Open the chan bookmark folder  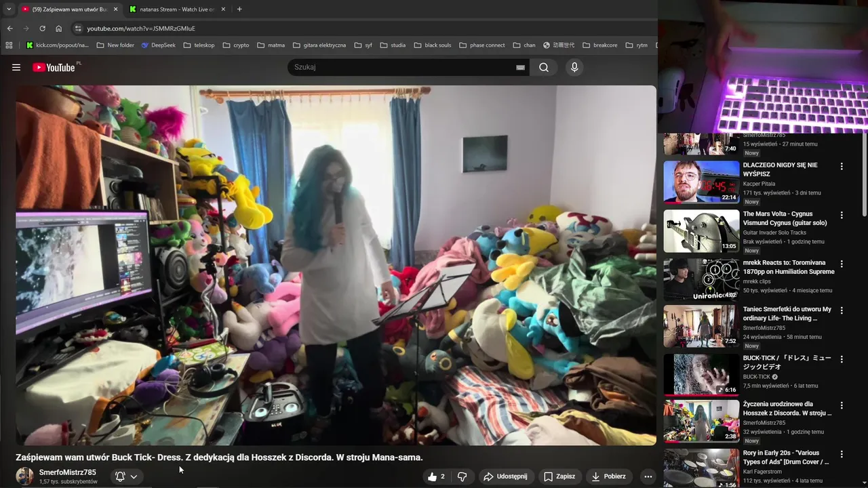click(x=524, y=45)
